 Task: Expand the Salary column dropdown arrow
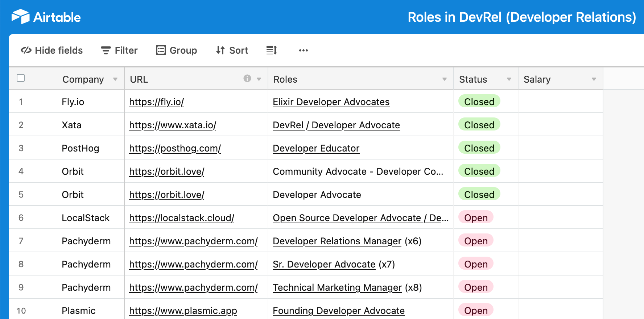594,79
